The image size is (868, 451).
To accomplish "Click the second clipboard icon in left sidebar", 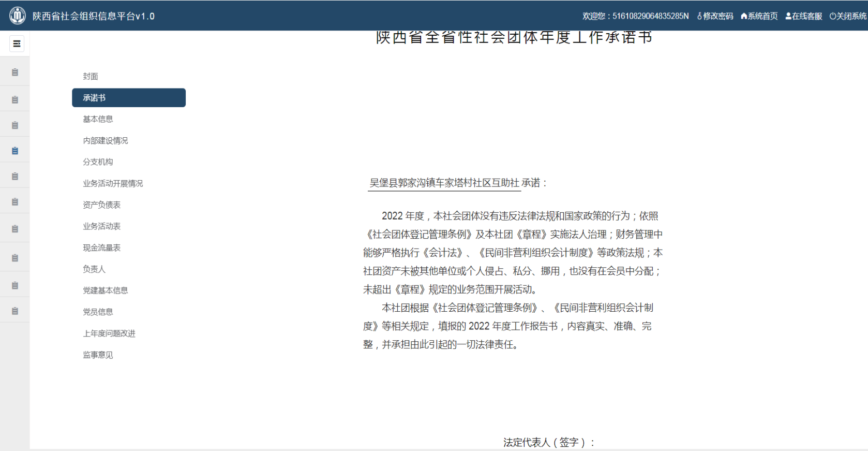I will [x=15, y=99].
